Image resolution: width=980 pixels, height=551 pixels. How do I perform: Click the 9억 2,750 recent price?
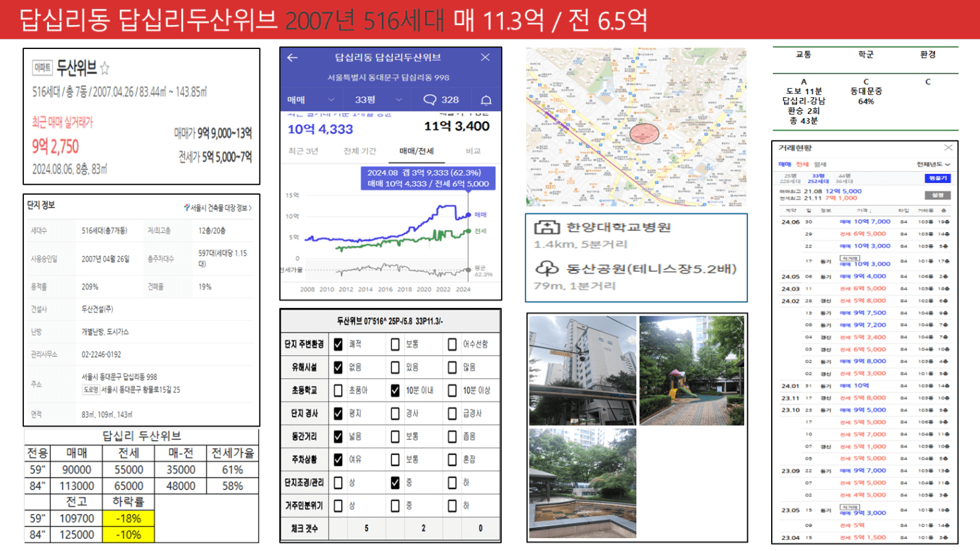pos(55,147)
